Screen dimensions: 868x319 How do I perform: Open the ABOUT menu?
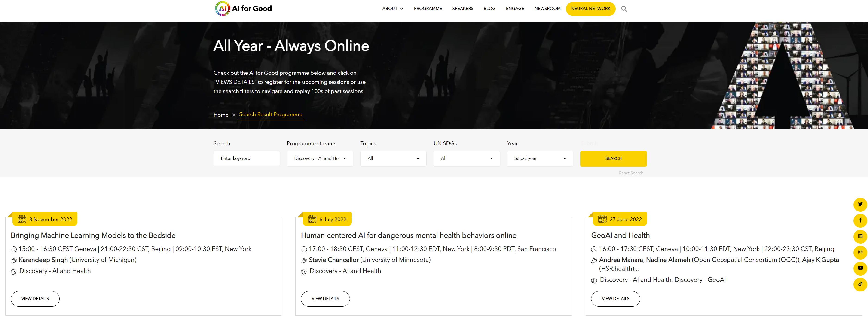coord(392,9)
